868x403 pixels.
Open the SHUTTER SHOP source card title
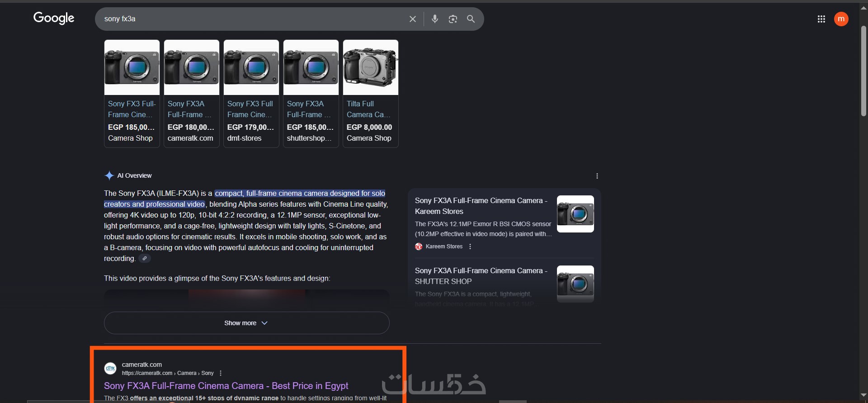point(481,276)
